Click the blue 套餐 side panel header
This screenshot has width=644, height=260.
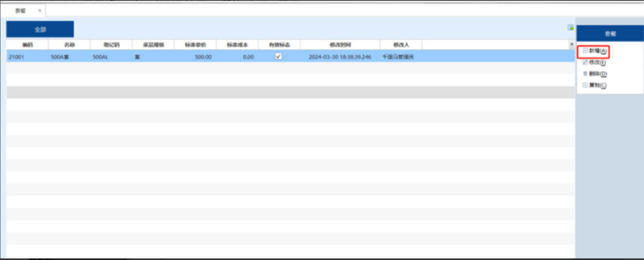609,34
